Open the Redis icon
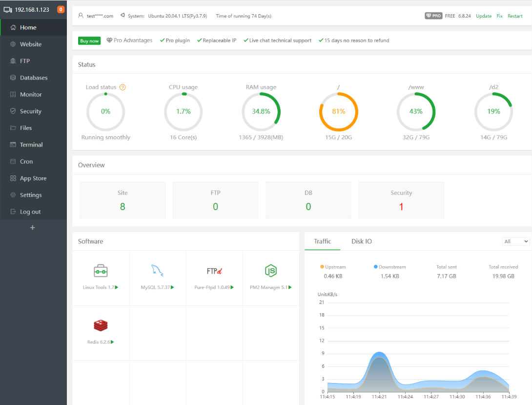532x405 pixels. tap(101, 325)
